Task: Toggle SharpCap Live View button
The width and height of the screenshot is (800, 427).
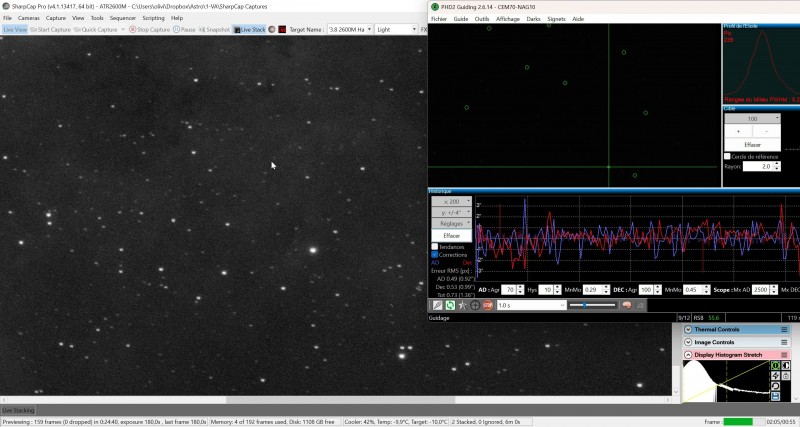Action: [15, 30]
